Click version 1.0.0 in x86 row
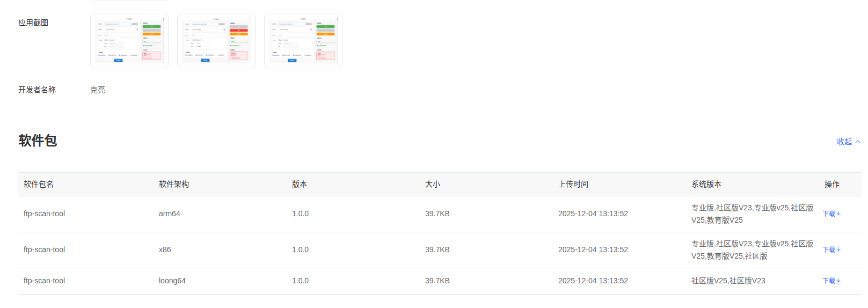868x308 pixels. [301, 250]
